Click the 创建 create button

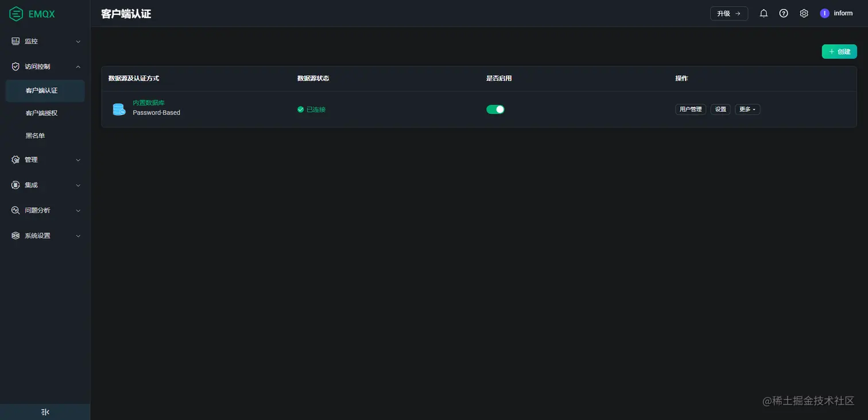839,52
